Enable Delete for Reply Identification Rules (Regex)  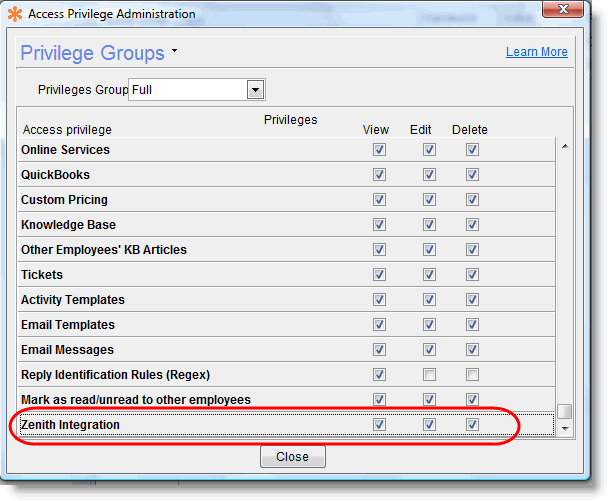[472, 375]
